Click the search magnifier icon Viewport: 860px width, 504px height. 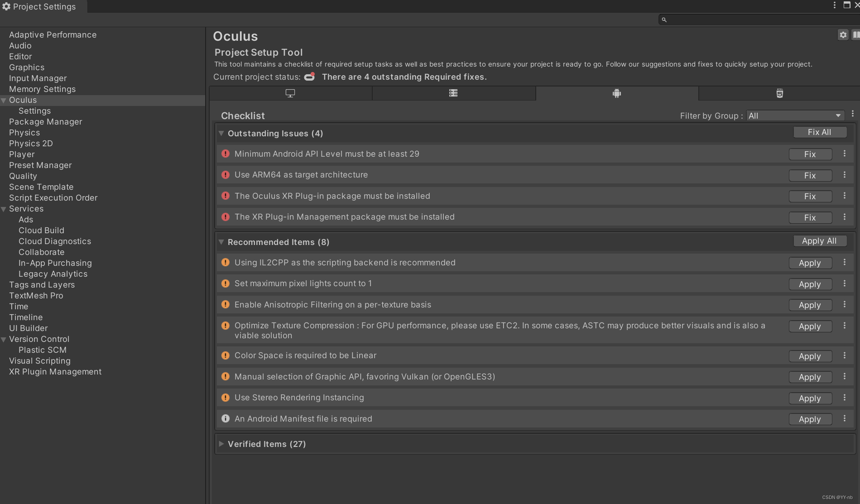tap(664, 19)
